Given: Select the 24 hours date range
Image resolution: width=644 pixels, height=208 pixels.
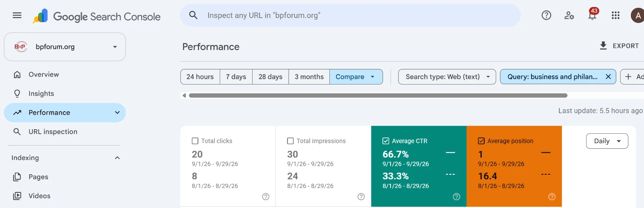Looking at the screenshot, I should [x=200, y=77].
